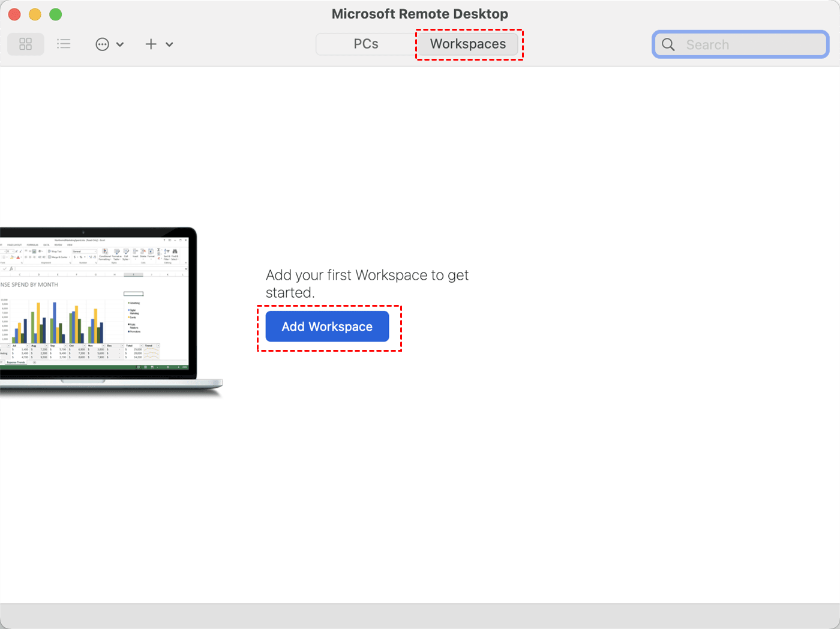Switch to the PCs tab
Image resolution: width=840 pixels, height=629 pixels.
coord(365,44)
